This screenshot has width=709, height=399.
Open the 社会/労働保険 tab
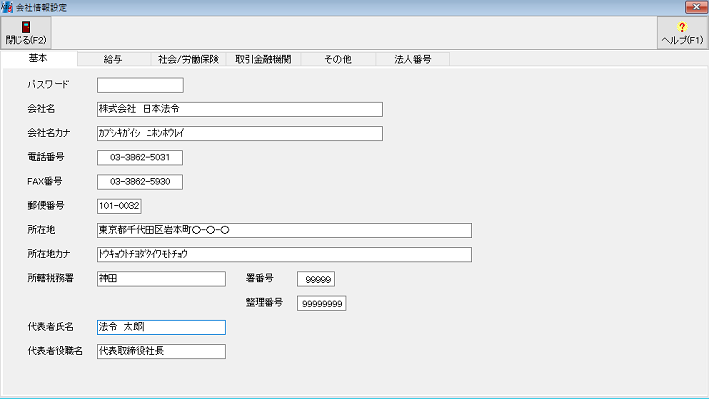pos(188,59)
